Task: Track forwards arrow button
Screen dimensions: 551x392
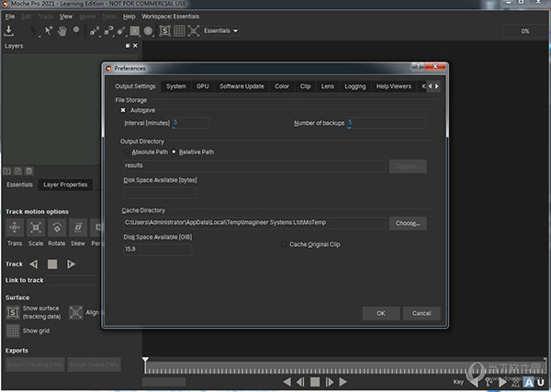Action: 71,264
